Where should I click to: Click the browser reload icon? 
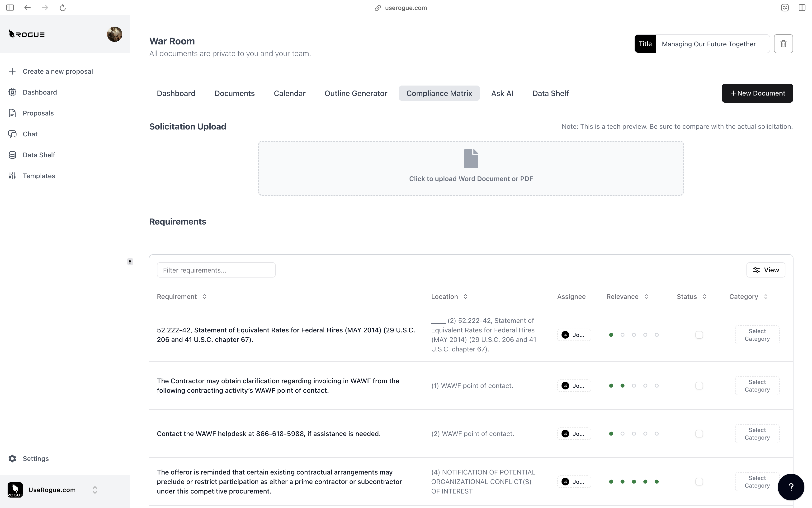(62, 8)
